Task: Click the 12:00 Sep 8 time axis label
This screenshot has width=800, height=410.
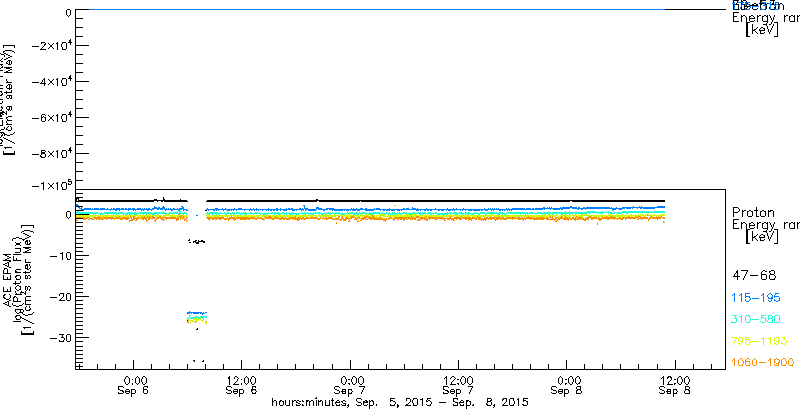Action: 676,386
